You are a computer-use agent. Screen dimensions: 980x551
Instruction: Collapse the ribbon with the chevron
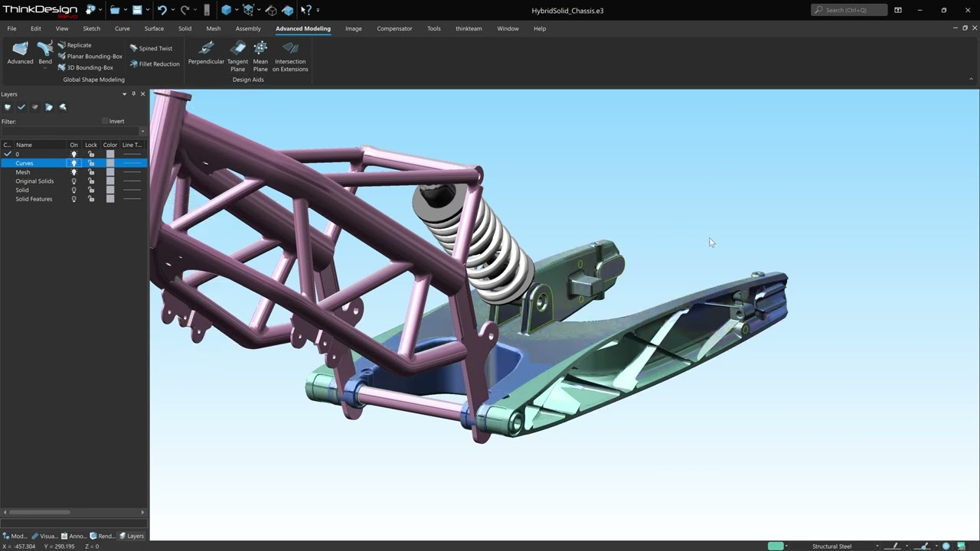[x=971, y=79]
